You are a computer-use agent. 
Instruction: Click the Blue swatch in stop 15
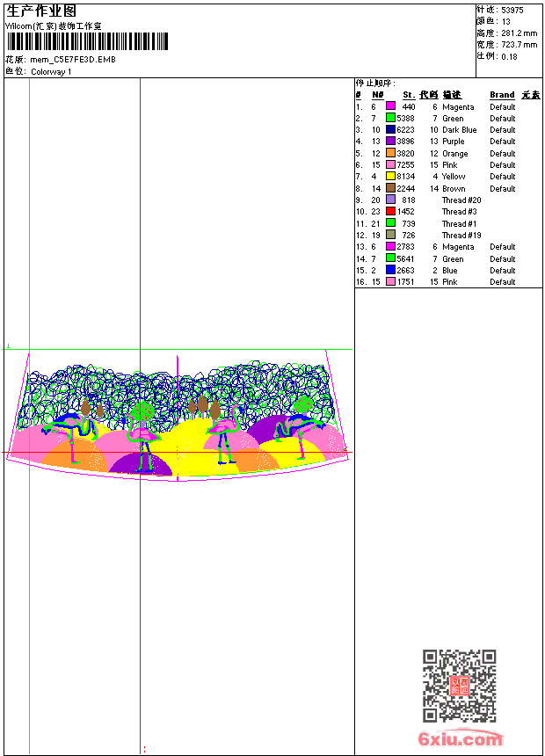(390, 271)
